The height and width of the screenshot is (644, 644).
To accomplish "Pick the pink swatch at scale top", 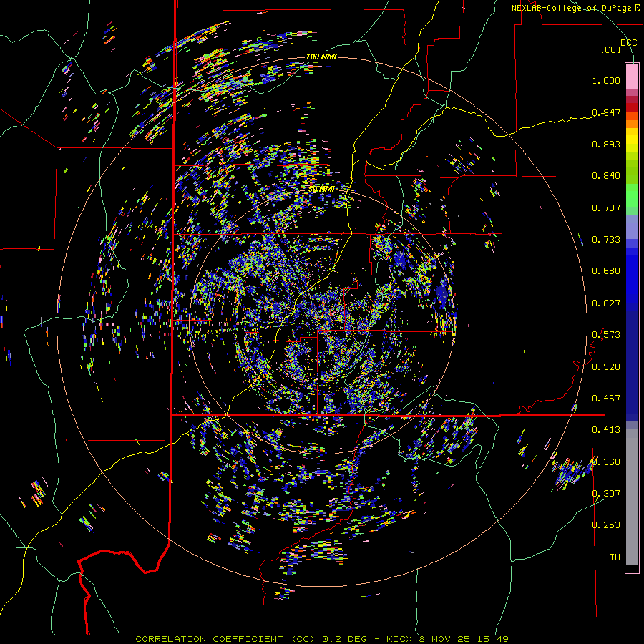I will 632,76.
